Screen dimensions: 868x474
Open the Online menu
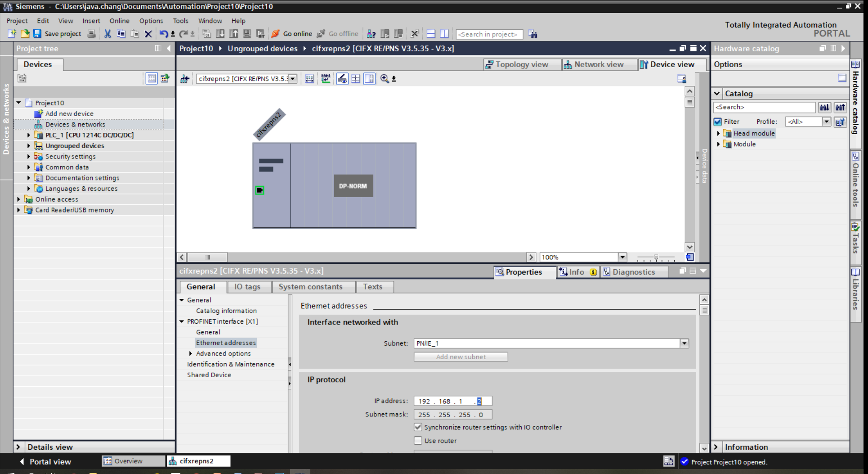coord(119,21)
